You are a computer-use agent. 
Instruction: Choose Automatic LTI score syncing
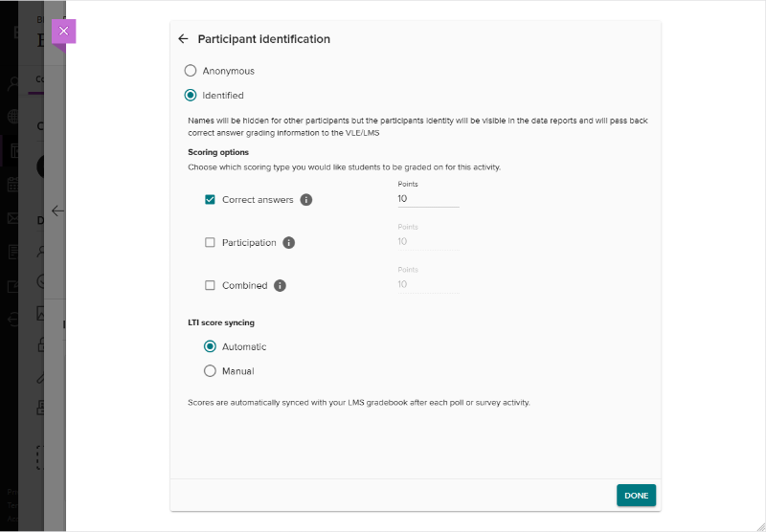click(x=211, y=346)
